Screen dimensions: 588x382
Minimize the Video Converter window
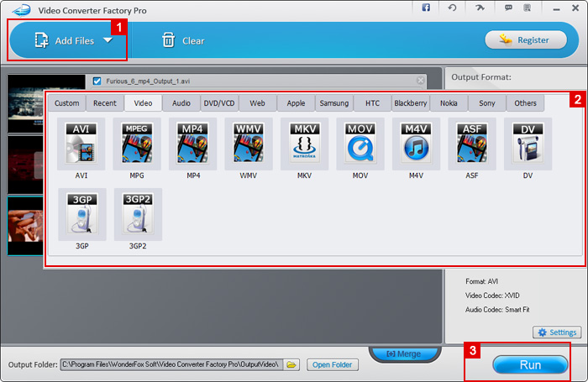[556, 8]
